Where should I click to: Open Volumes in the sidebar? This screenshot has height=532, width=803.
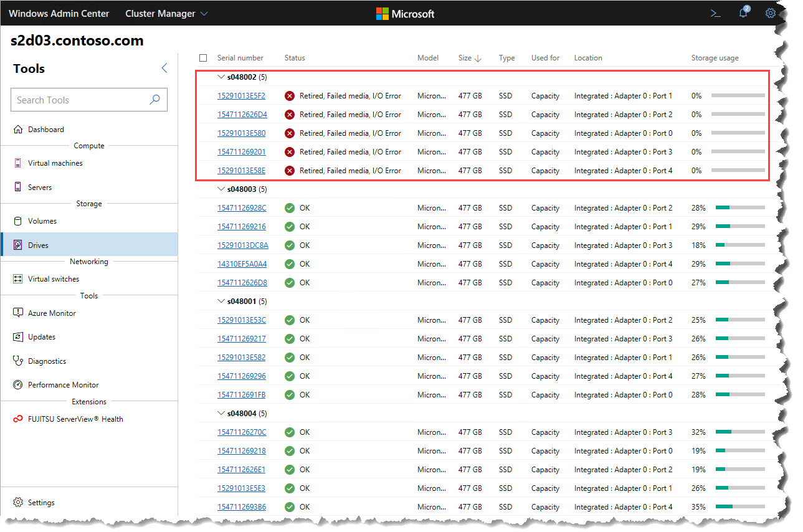click(x=42, y=221)
